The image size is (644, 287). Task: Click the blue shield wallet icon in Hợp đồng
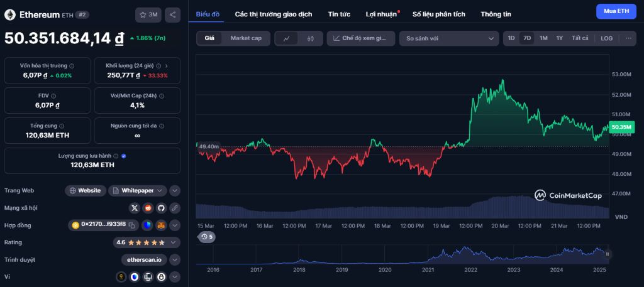pos(148,225)
